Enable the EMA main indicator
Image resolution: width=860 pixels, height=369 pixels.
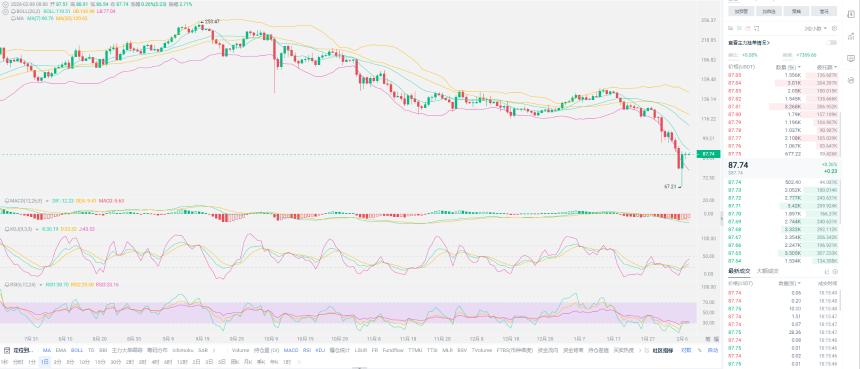coord(61,350)
